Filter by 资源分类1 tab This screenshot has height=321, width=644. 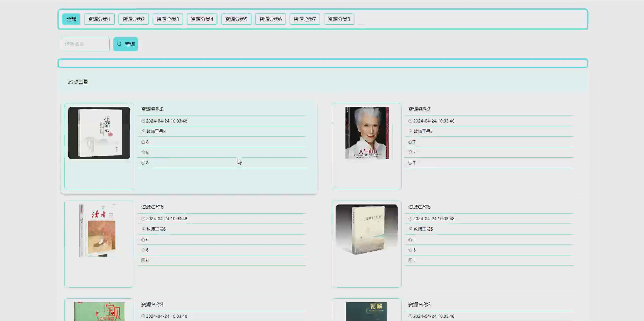click(x=99, y=19)
